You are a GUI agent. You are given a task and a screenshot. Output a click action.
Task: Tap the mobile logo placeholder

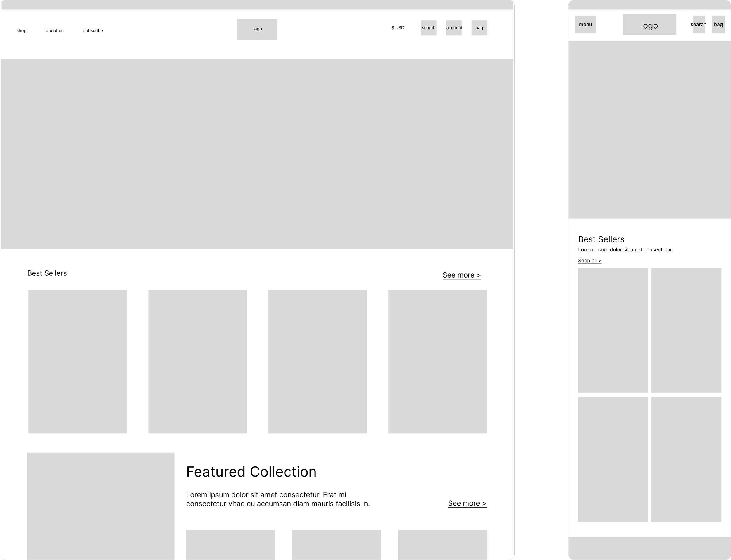tap(649, 25)
